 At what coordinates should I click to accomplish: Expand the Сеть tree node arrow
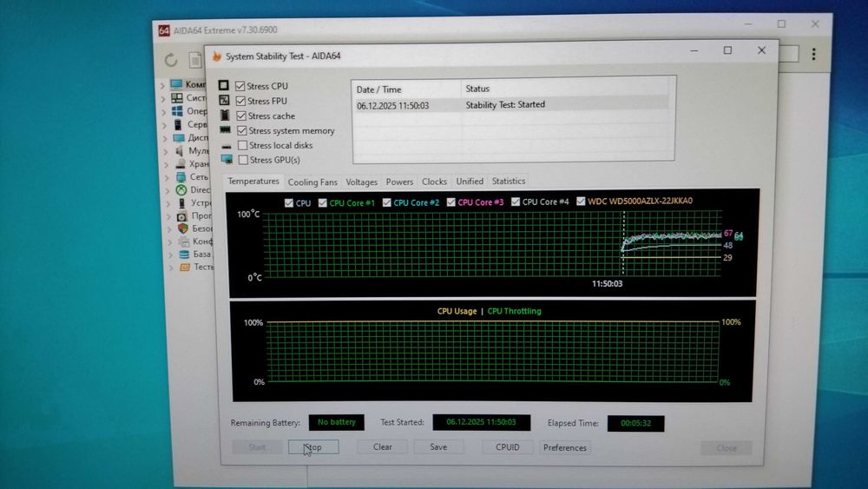(x=167, y=178)
